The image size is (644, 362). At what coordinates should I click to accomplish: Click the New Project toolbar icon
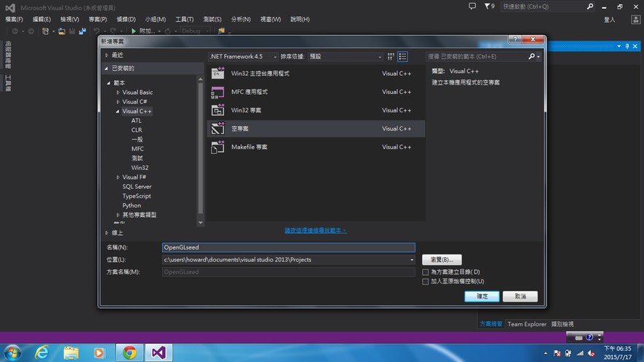click(45, 31)
